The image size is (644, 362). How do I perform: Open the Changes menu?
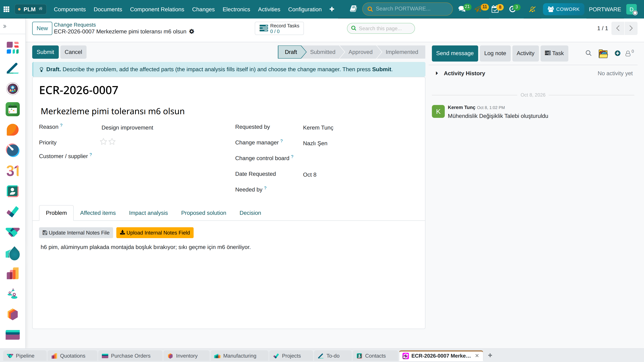(x=203, y=9)
